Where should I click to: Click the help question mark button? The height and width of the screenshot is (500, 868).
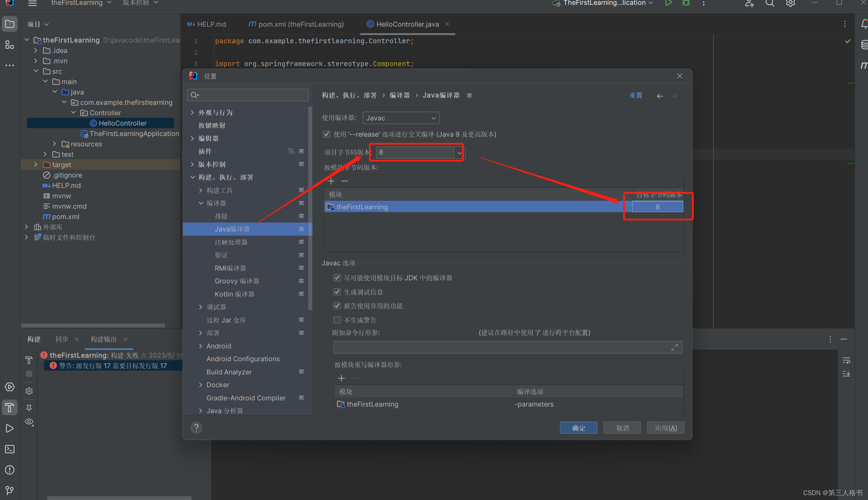point(196,428)
